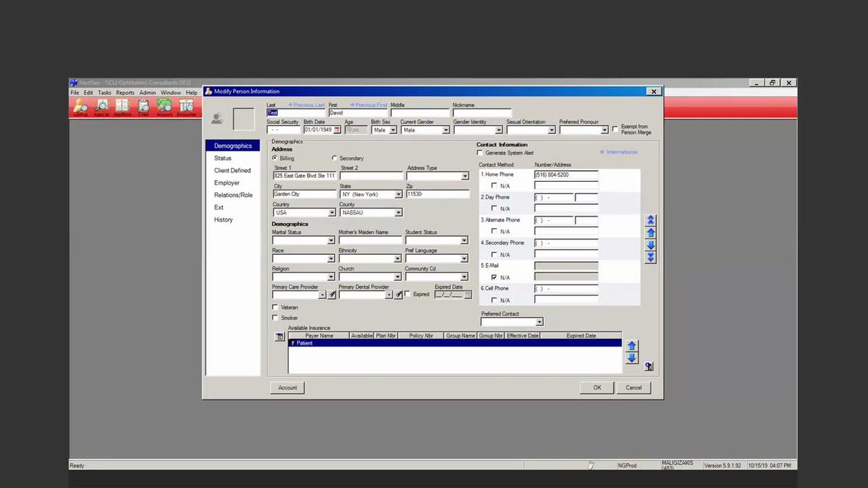
Task: Open the Birth Date calendar picker icon
Action: pyautogui.click(x=336, y=129)
